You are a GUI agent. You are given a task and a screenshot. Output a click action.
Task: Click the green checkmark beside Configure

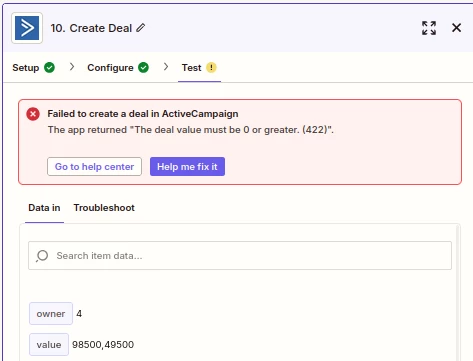pos(143,67)
